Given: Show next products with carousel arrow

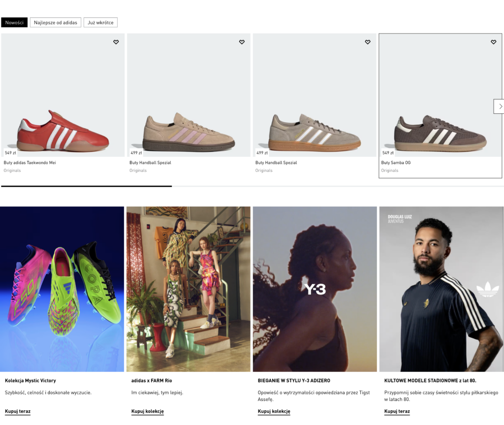Looking at the screenshot, I should click(x=500, y=106).
